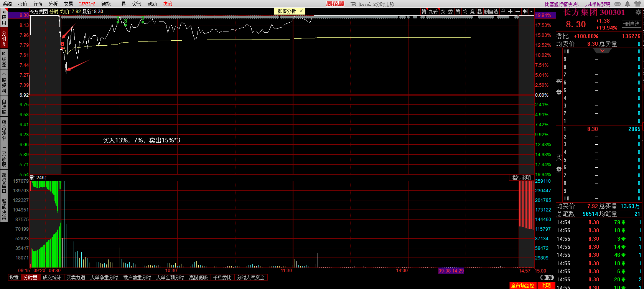This screenshot has width=644, height=289.
Task: Open the 综合排名 sidebar tab
Action: pyautogui.click(x=4, y=130)
